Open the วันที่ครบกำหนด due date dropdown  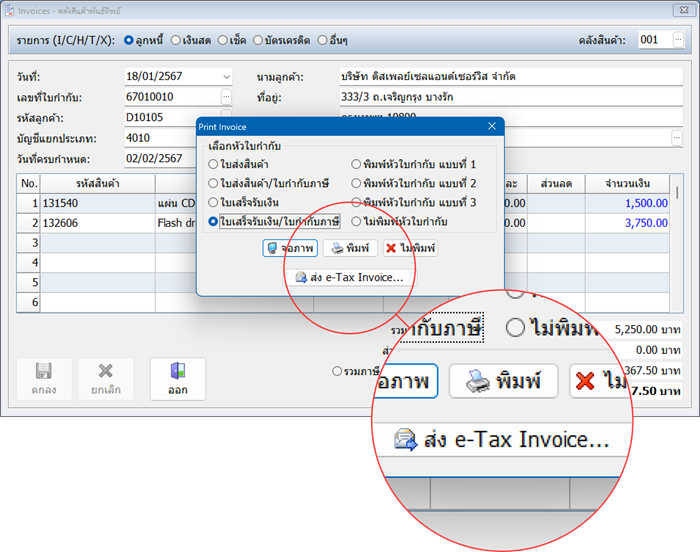tap(224, 158)
